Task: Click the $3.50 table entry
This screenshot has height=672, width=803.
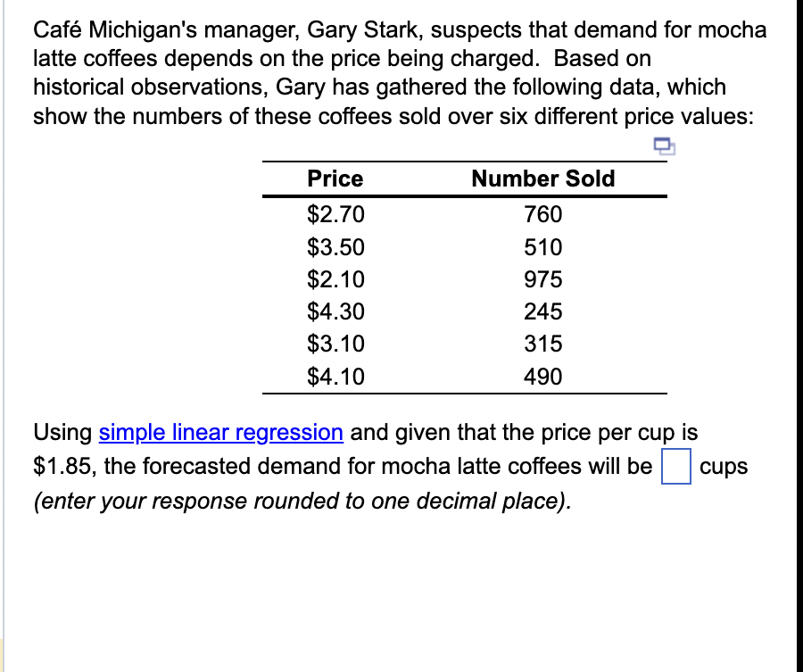Action: pos(335,247)
